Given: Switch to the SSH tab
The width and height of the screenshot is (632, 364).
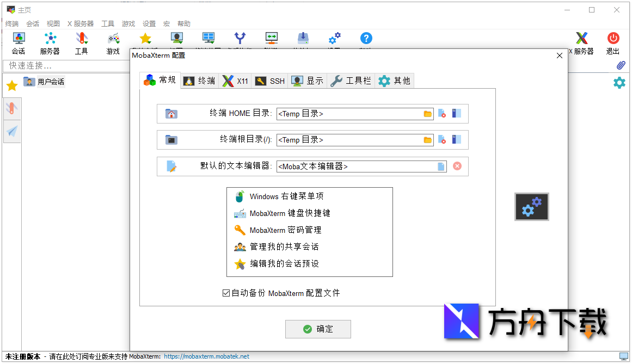Looking at the screenshot, I should 269,80.
